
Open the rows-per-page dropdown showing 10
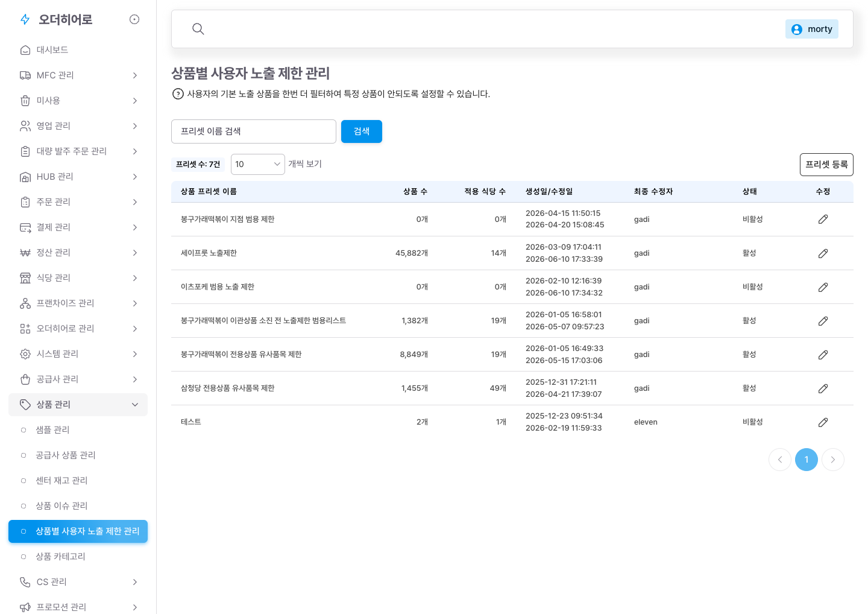(258, 164)
